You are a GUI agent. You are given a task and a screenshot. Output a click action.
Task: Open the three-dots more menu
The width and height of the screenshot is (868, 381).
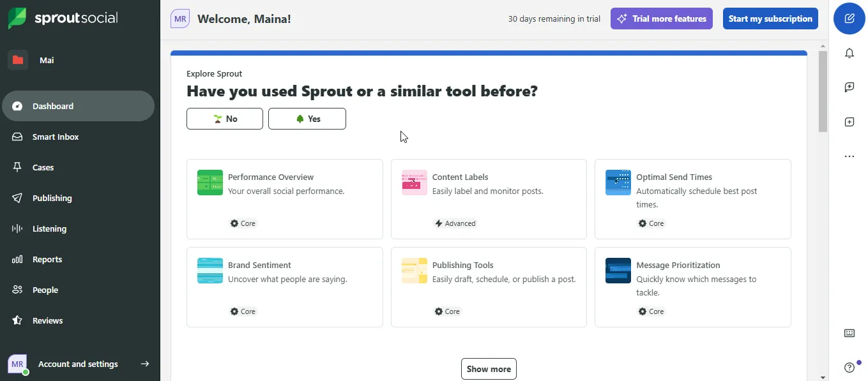(849, 156)
